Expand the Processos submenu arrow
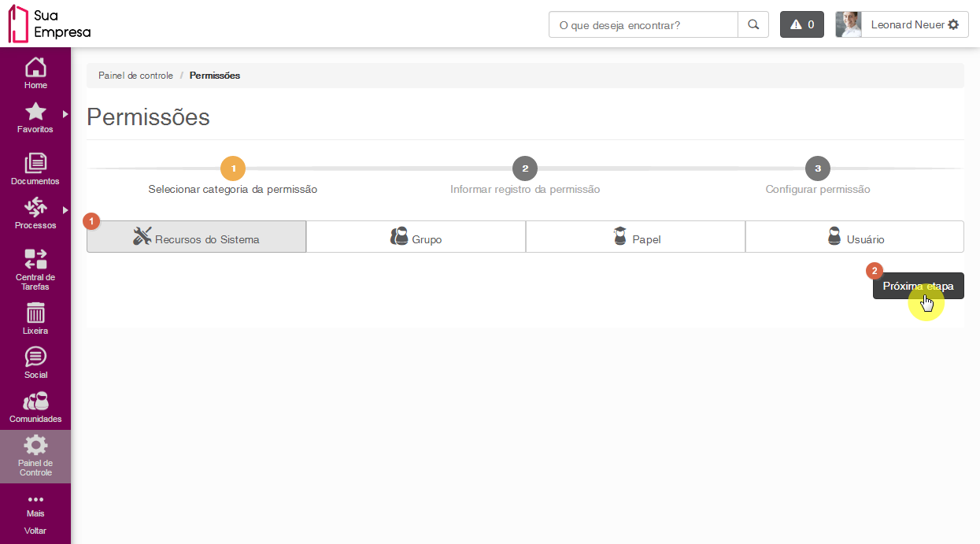This screenshot has width=980, height=544. coord(65,210)
